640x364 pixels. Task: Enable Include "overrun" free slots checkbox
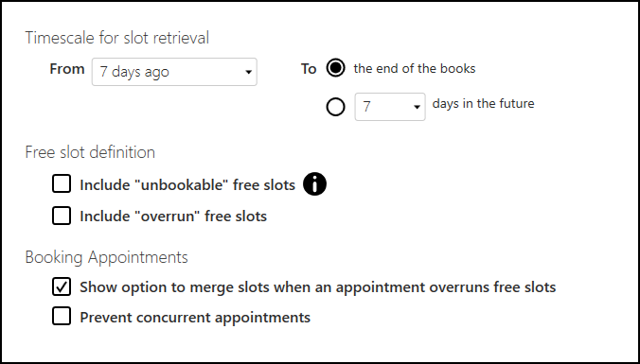(x=62, y=216)
